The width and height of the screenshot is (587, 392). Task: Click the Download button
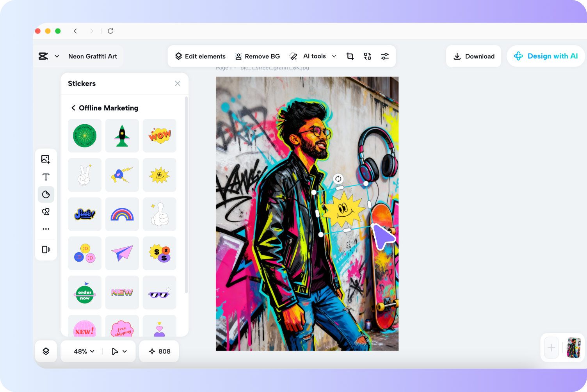(473, 56)
